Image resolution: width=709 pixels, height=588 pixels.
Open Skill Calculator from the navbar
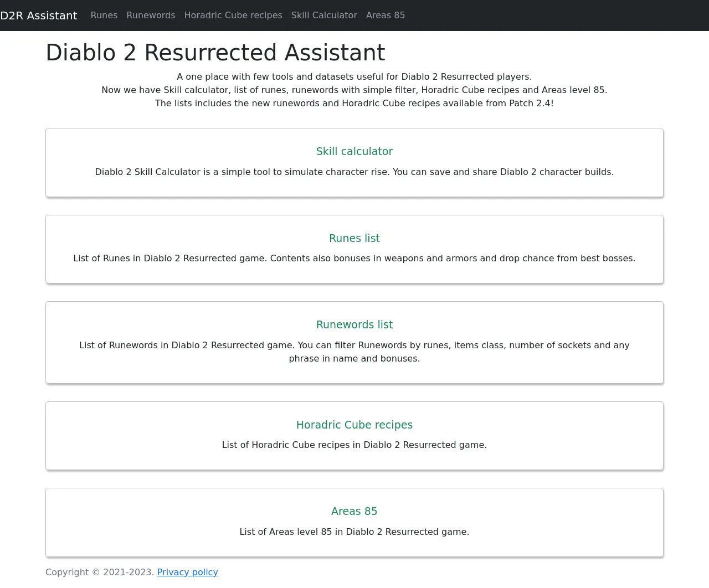click(x=324, y=16)
